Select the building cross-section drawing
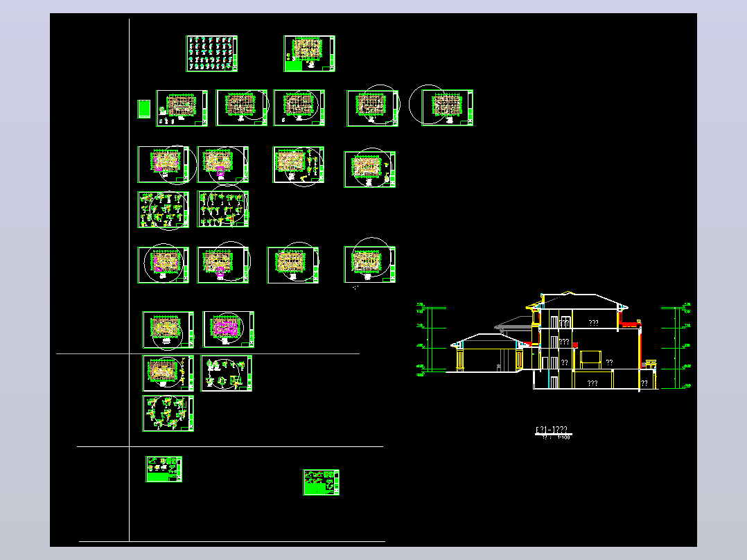Viewport: 747px width, 560px height. (x=554, y=342)
